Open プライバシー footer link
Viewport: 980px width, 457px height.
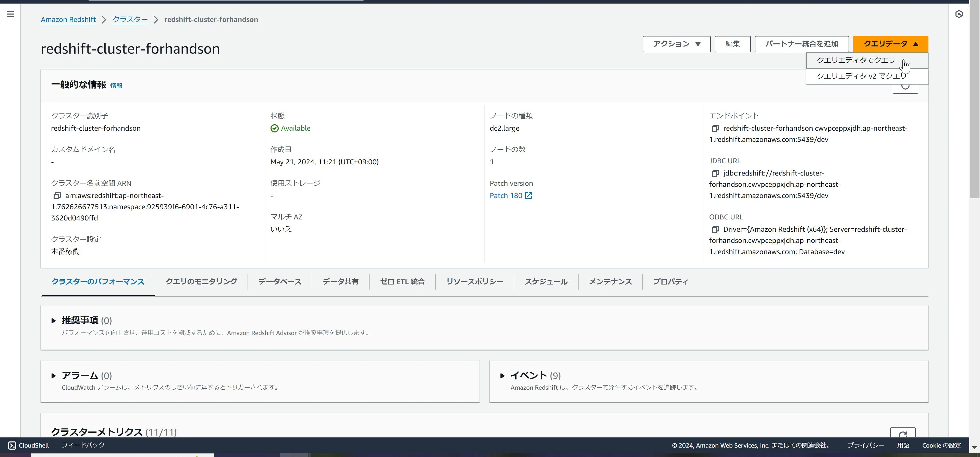(865, 446)
